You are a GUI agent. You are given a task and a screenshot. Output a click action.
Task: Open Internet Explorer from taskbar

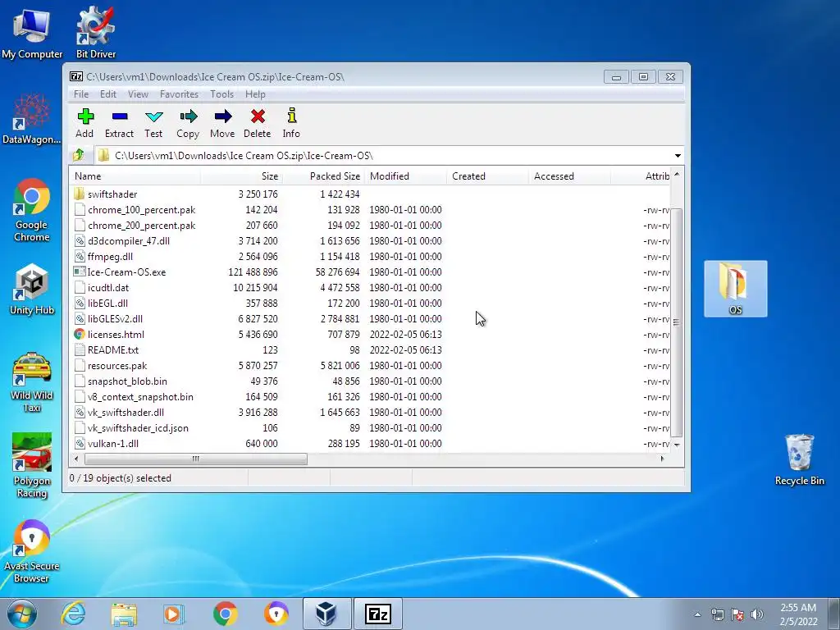tap(73, 614)
